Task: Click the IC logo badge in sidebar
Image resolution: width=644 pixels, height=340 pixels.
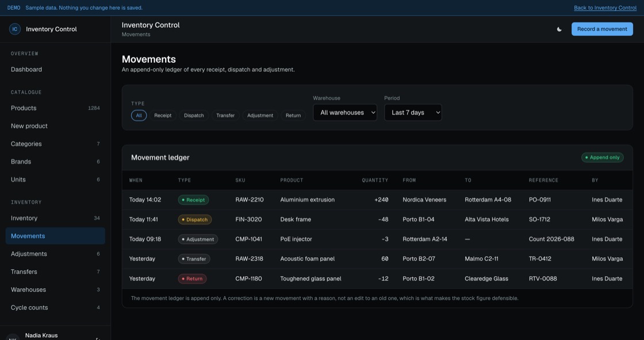Action: 15,29
